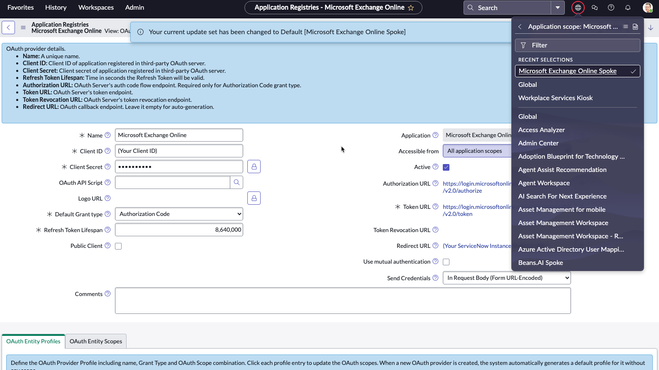Switch to the OAuth Entity Scopes tab
Screen dimensions: 659x370
click(96, 341)
